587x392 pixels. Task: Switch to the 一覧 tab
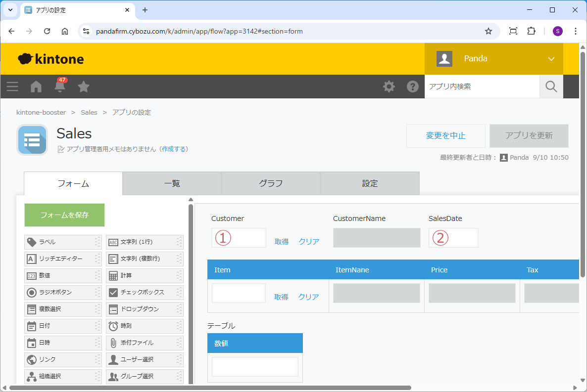tap(172, 183)
